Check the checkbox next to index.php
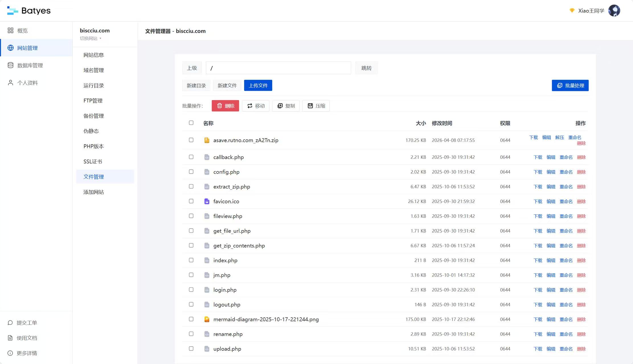Viewport: 633px width, 364px height. 191,260
